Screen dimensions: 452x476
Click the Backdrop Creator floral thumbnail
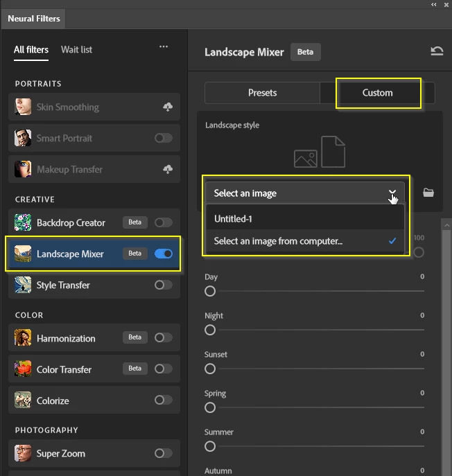[23, 222]
